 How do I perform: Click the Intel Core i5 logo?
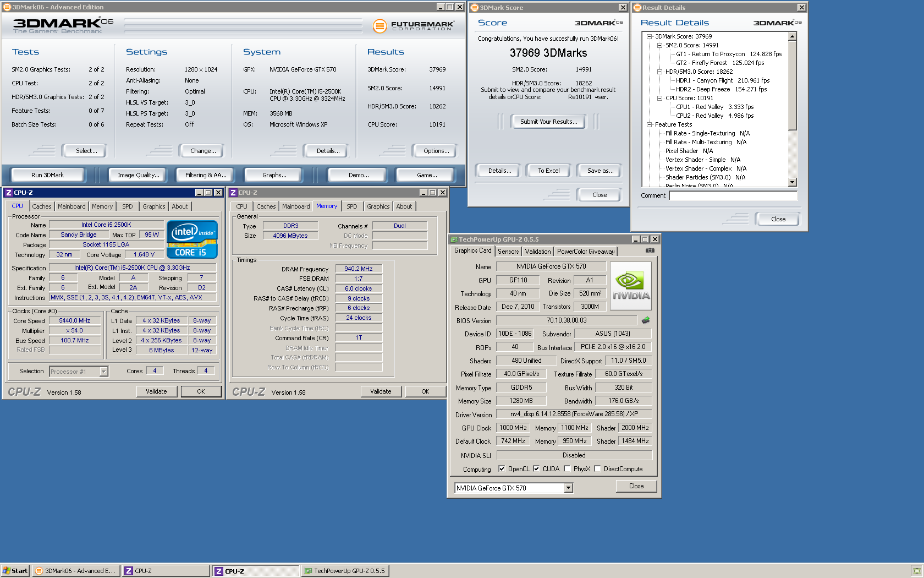(192, 239)
